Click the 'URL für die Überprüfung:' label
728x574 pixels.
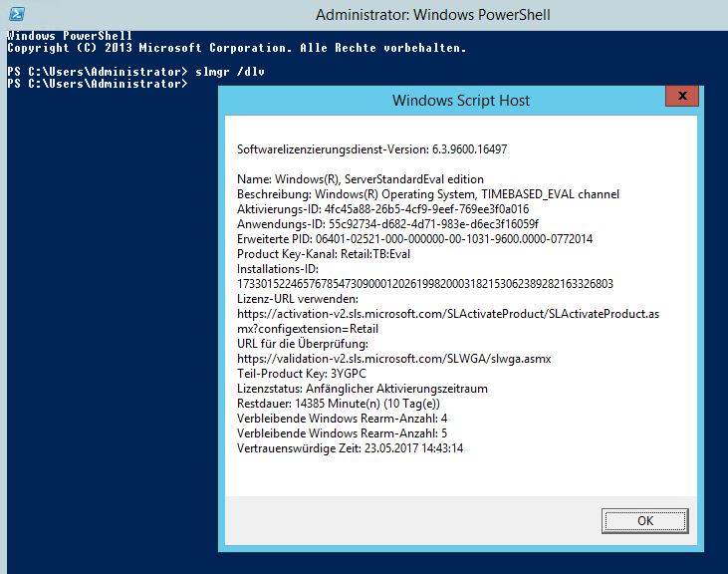tap(303, 344)
